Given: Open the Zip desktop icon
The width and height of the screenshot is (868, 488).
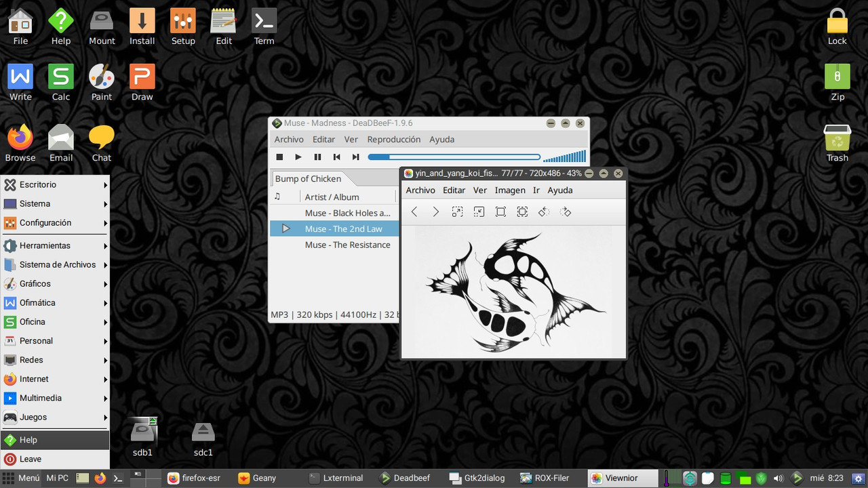Looking at the screenshot, I should point(837,82).
